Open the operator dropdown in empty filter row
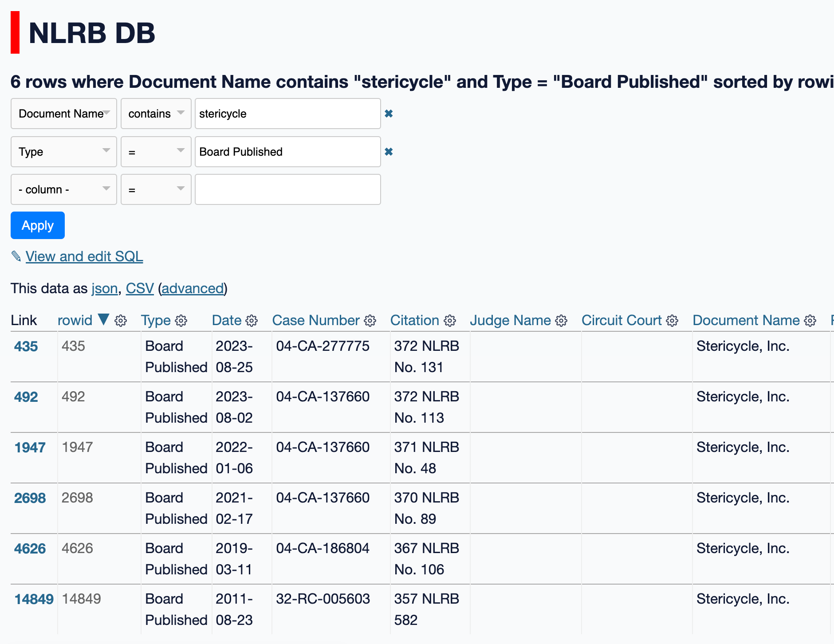834x644 pixels. pos(156,189)
